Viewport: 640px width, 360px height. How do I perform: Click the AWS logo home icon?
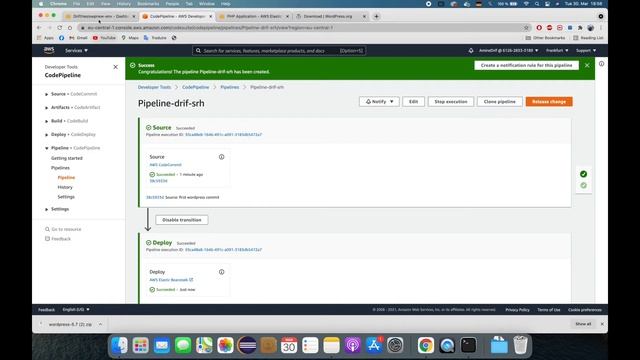[49, 50]
